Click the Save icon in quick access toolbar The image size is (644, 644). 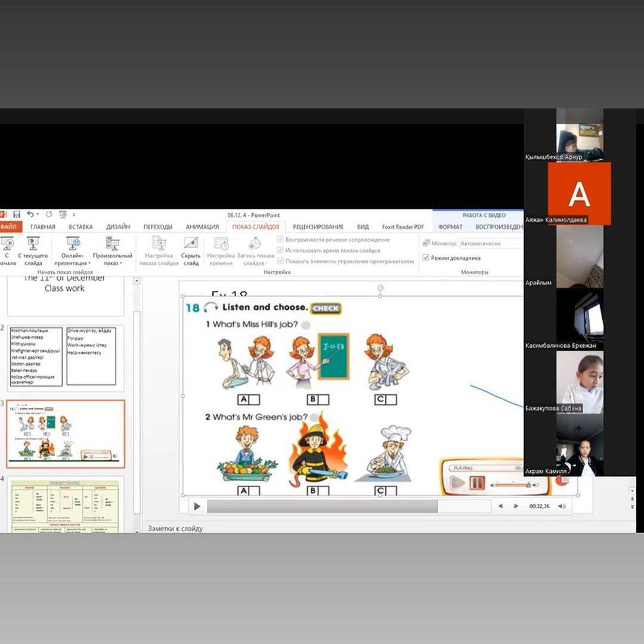tap(17, 215)
